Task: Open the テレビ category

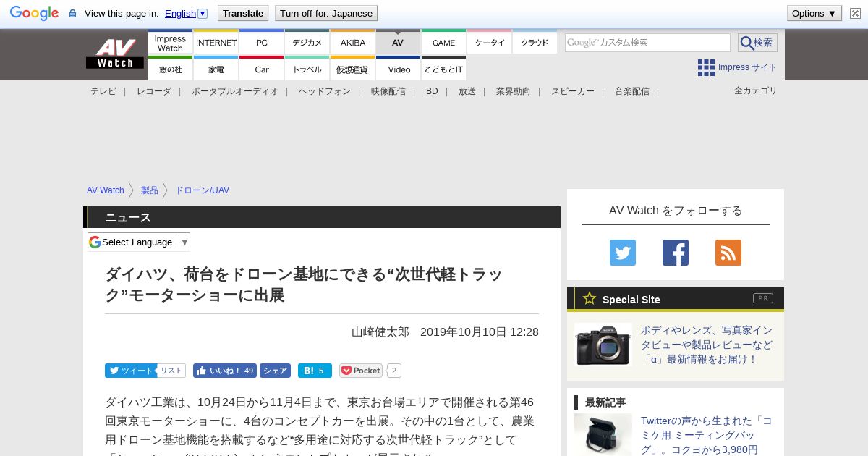Action: point(103,91)
